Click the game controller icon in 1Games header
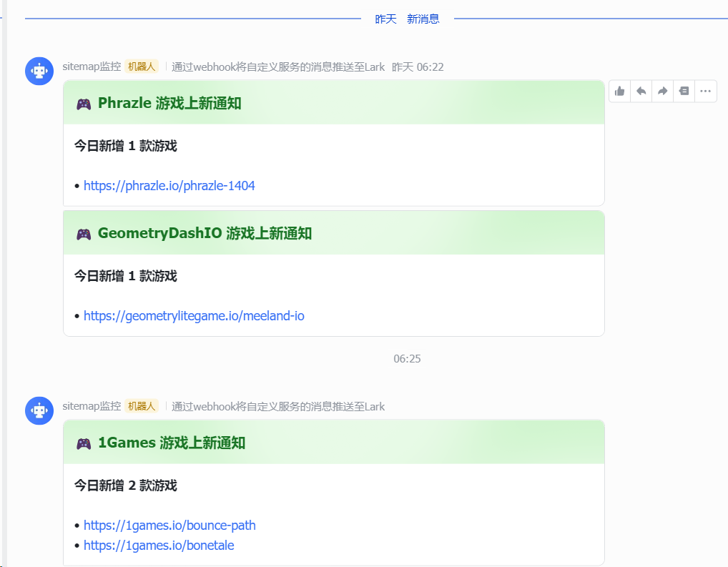The height and width of the screenshot is (567, 728). point(83,442)
